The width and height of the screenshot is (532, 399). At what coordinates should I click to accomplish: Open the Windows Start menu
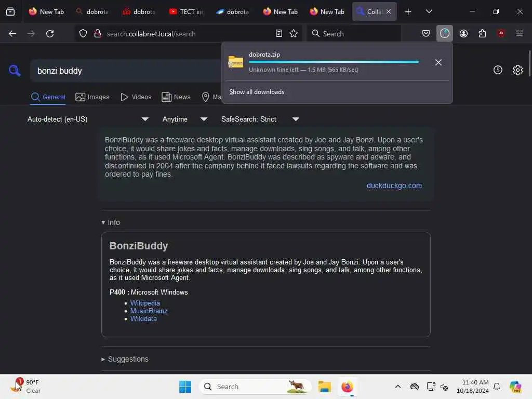tap(185, 387)
